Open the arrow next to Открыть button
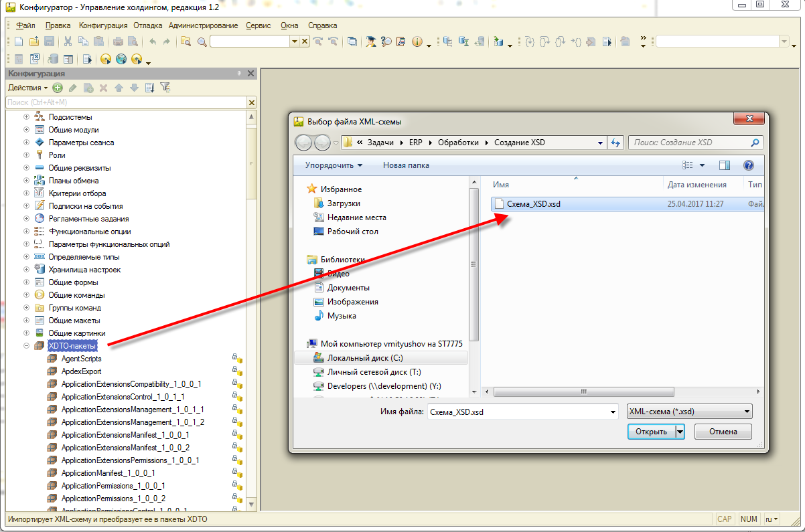This screenshot has height=532, width=805. click(680, 432)
